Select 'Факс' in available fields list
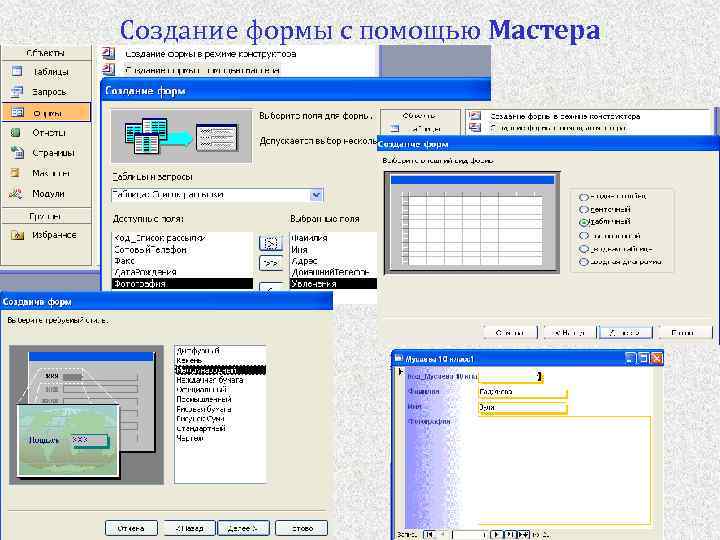 tap(182, 261)
